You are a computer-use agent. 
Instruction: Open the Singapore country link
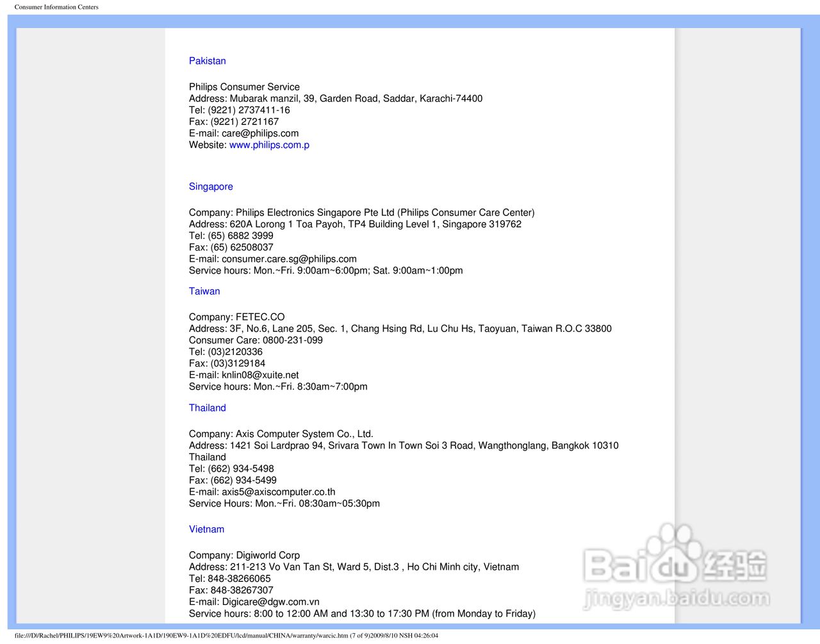211,186
